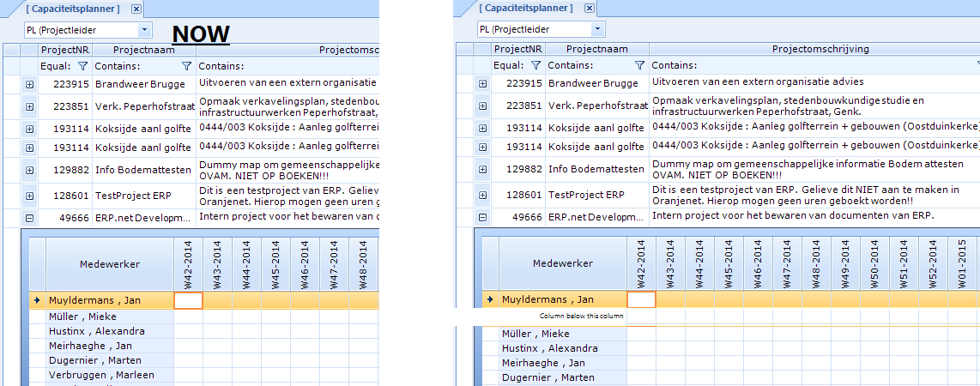This screenshot has width=980, height=386.
Task: Open PL (Projectleider dropdown in left panel
Action: (145, 29)
